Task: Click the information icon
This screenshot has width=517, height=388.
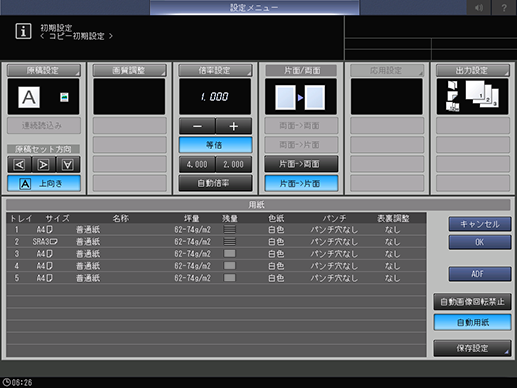Action: (23, 31)
